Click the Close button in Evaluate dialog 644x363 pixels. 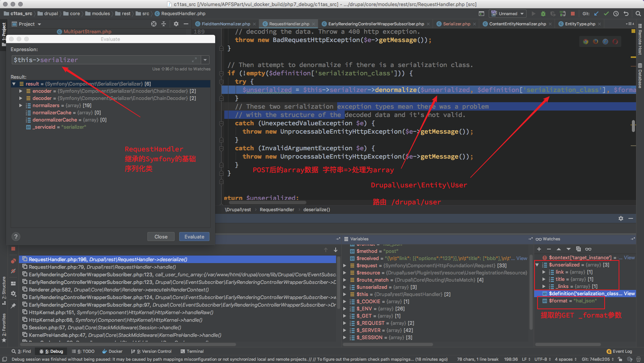[x=161, y=237]
